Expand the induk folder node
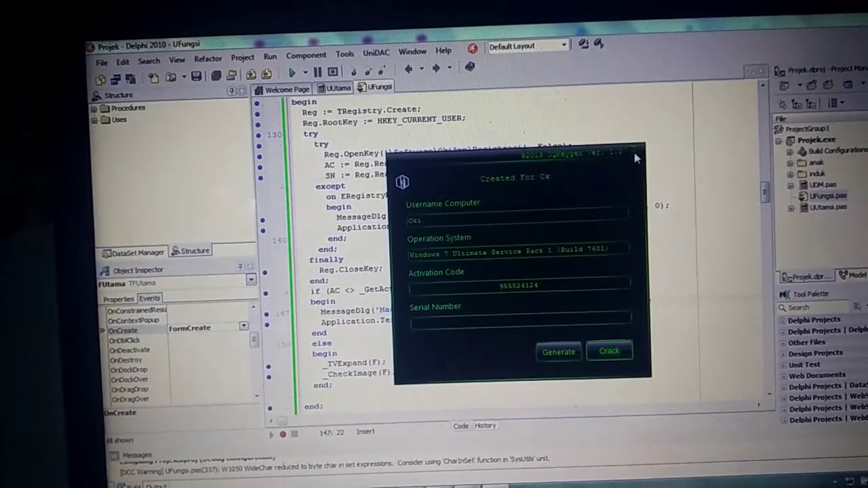This screenshot has height=488, width=868. click(790, 174)
